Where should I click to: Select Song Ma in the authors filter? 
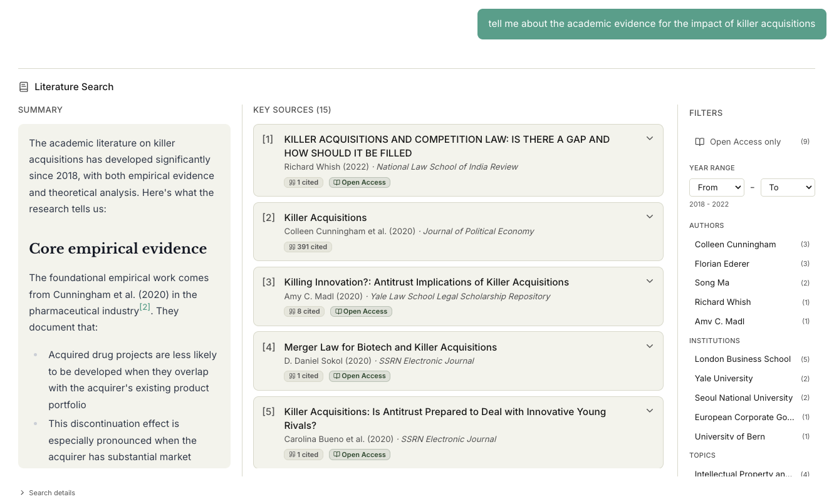[712, 283]
